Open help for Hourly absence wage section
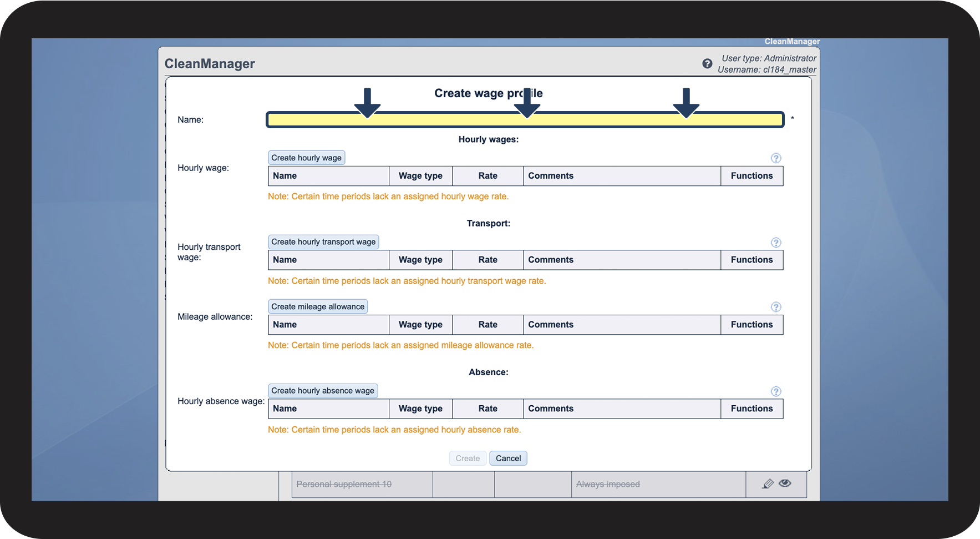 [776, 391]
